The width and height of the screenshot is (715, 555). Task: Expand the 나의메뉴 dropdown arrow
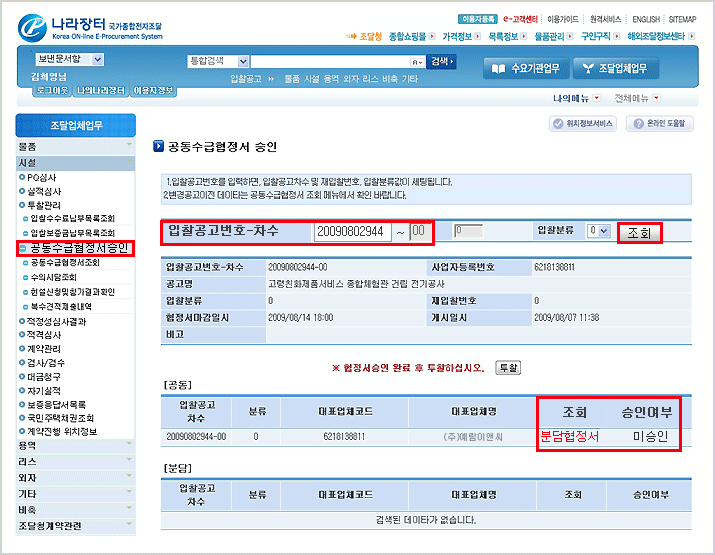coord(597,98)
